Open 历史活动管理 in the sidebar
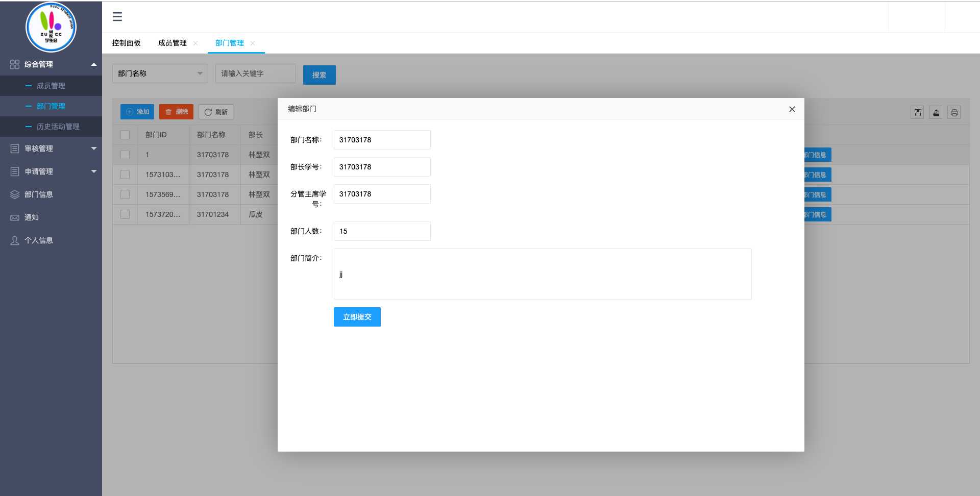Screen dimensions: 980x496 (51, 127)
